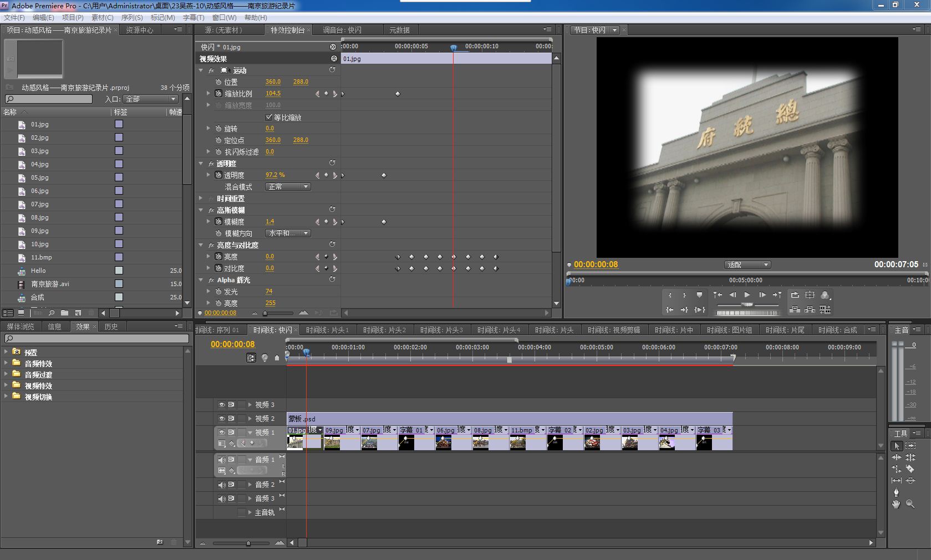Click the effects panel search field
This screenshot has width=931, height=560.
click(96, 338)
